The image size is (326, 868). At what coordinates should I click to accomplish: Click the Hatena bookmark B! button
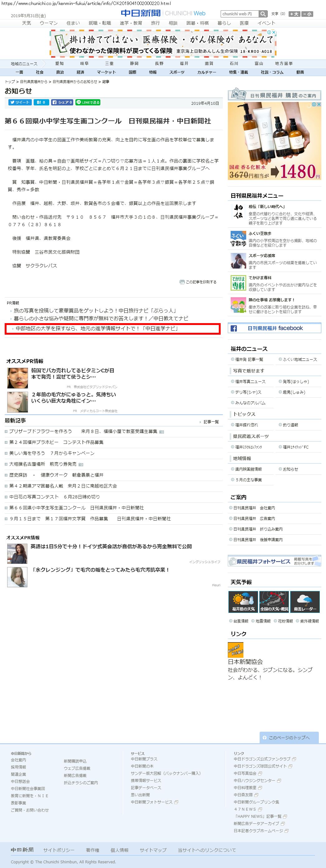click(41, 102)
